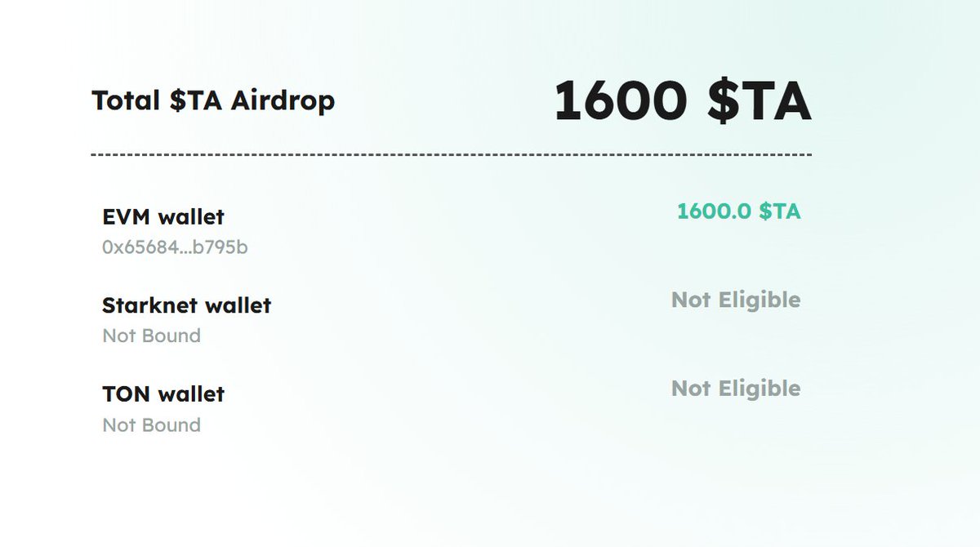This screenshot has width=980, height=547.
Task: Click Not Bound under TON wallet
Action: 151,425
